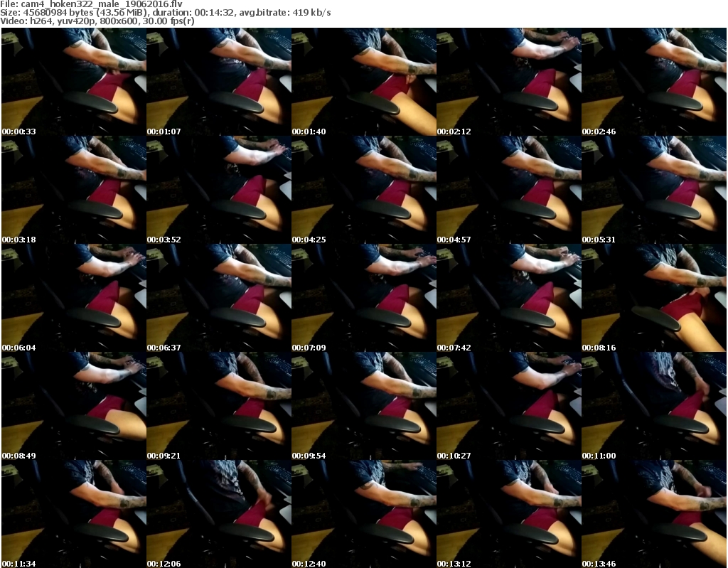This screenshot has width=728, height=568.
Task: Select the frame at 00:01:07
Action: (x=219, y=82)
